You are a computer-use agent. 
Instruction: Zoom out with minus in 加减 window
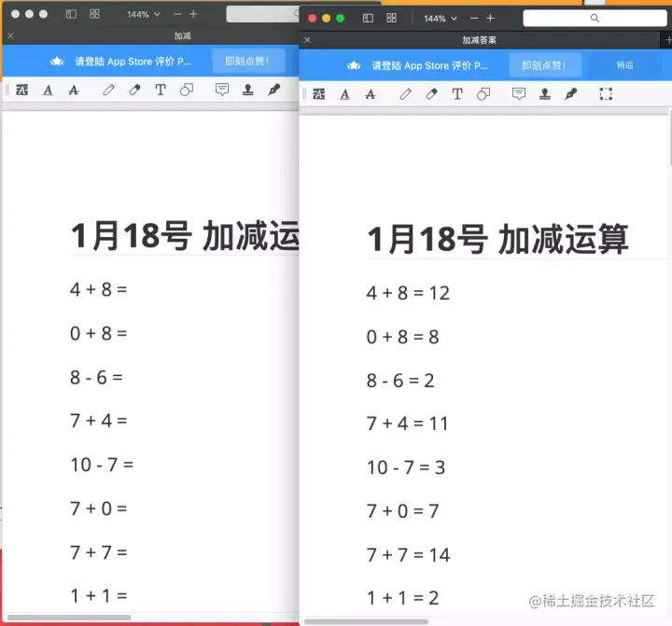(177, 15)
